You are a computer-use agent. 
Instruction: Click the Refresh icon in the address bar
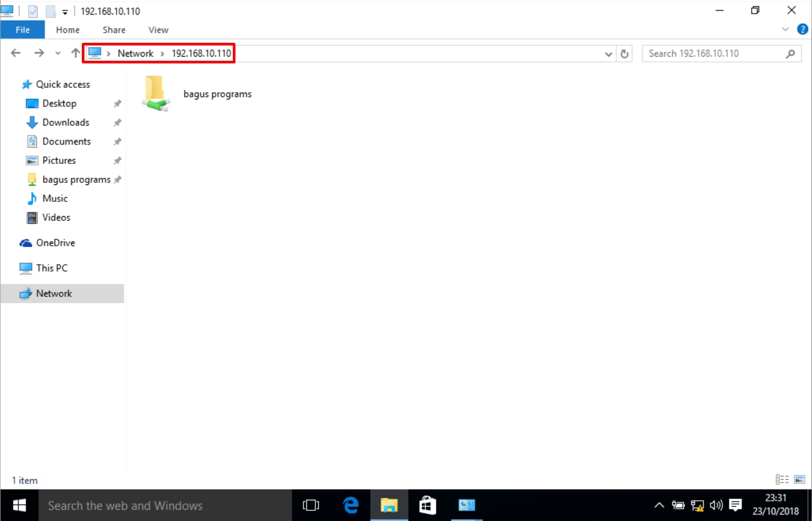625,53
